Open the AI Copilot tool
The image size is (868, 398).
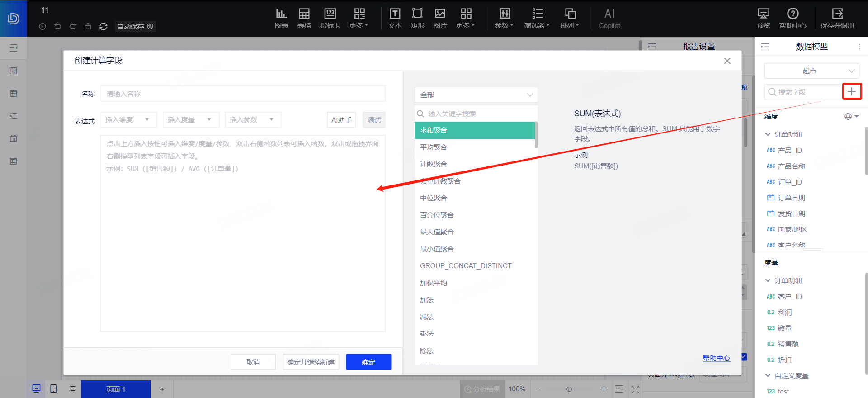(609, 19)
